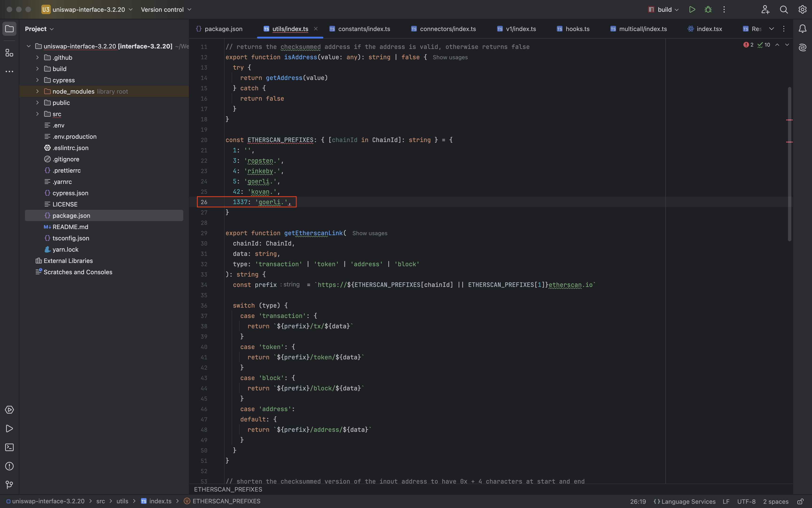
Task: Show hidden editor tabs list
Action: coord(771,29)
